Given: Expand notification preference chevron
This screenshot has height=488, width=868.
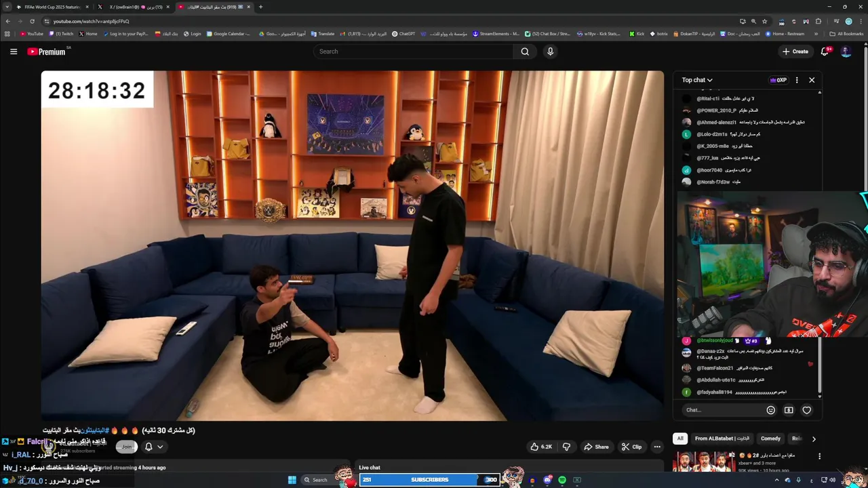Looking at the screenshot, I should [160, 447].
